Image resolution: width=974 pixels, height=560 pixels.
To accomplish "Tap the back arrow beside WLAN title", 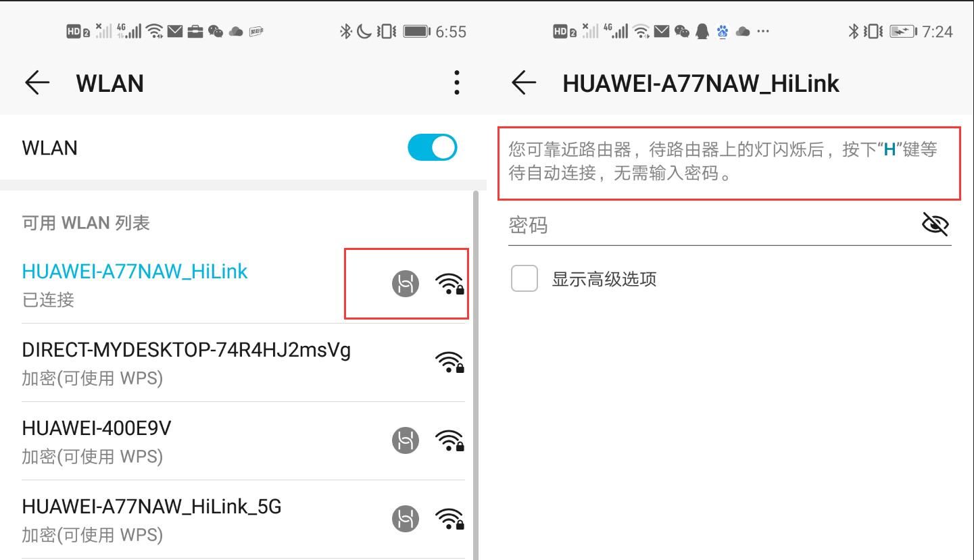I will pyautogui.click(x=37, y=82).
